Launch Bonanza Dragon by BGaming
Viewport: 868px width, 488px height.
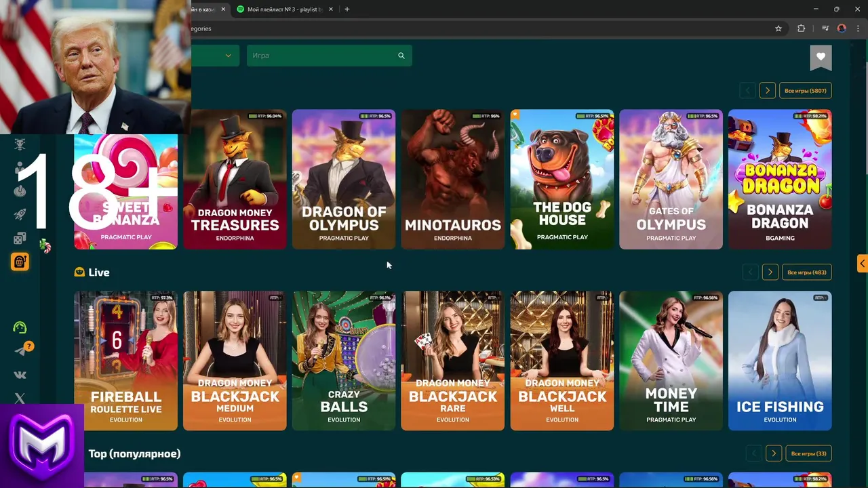[780, 180]
